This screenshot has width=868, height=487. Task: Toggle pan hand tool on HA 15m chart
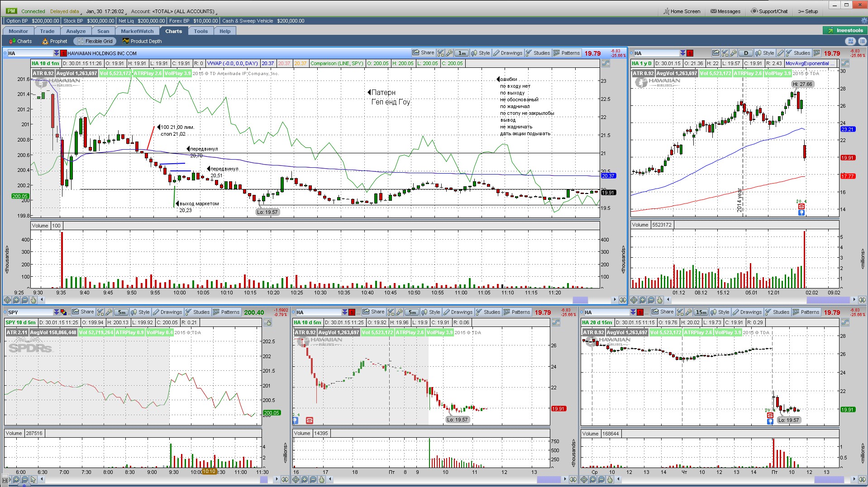[610, 479]
